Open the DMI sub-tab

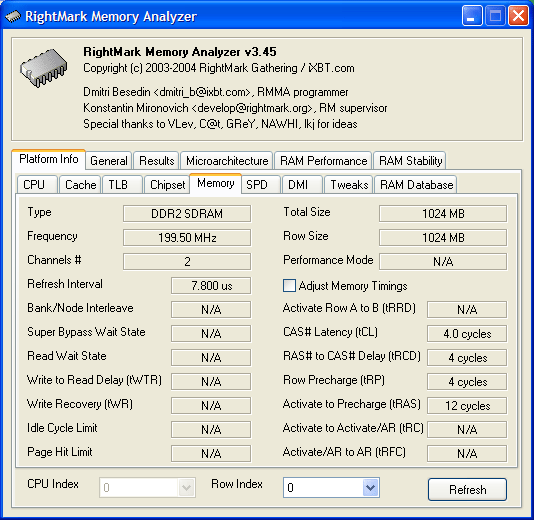302,185
